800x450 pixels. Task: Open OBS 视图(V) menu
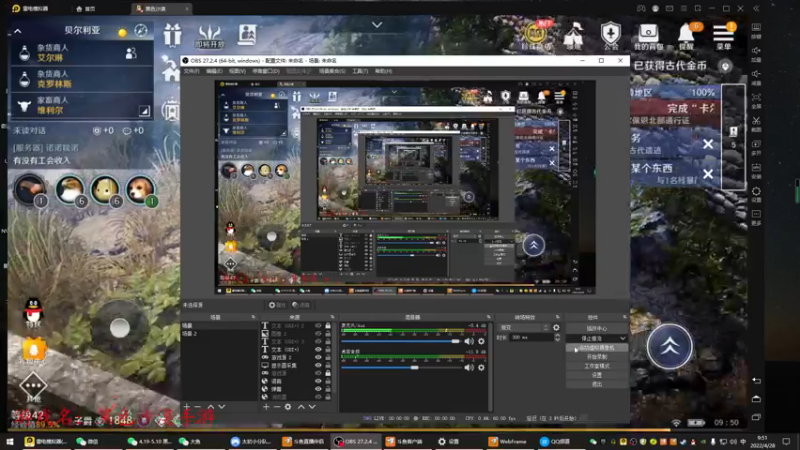point(237,71)
